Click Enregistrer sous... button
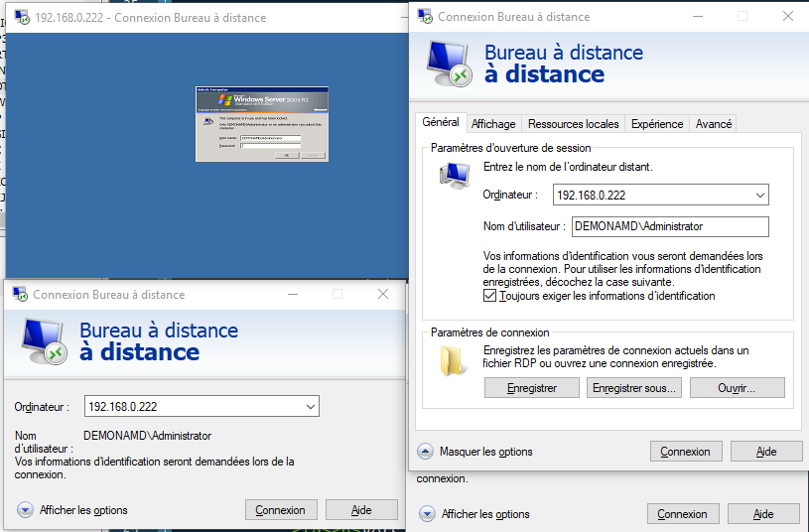 [x=633, y=388]
